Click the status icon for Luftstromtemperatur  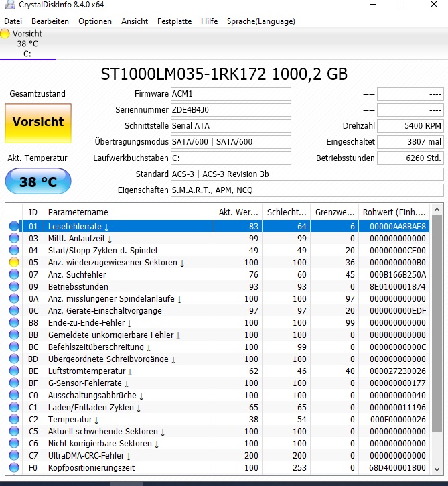point(14,371)
